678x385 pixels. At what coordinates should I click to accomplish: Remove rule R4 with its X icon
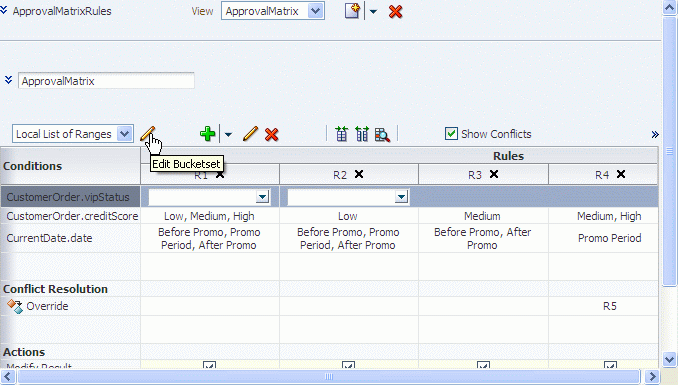pos(621,174)
